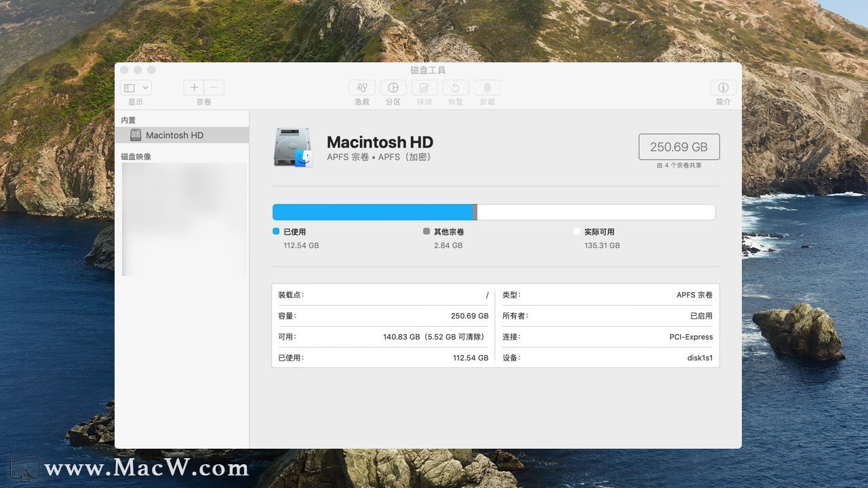The width and height of the screenshot is (868, 488).
Task: Click the blue 已使用 legend swatch
Action: (x=276, y=231)
